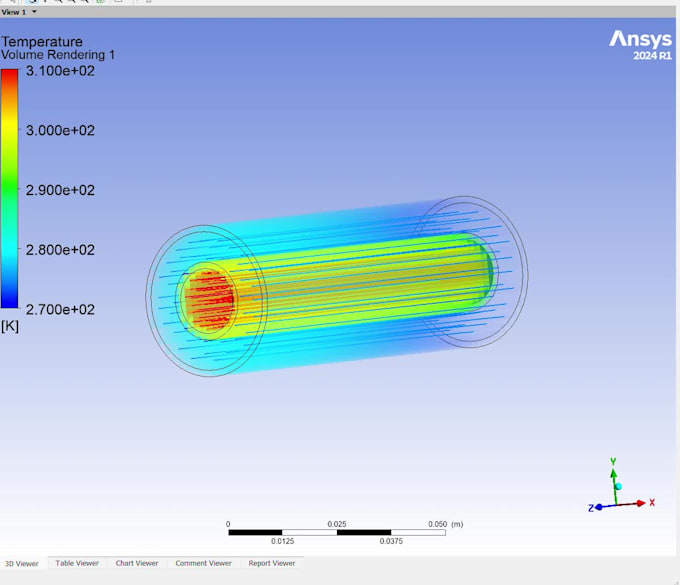The image size is (680, 585).
Task: Click the red X axis arrow on triad
Action: pyautogui.click(x=641, y=503)
